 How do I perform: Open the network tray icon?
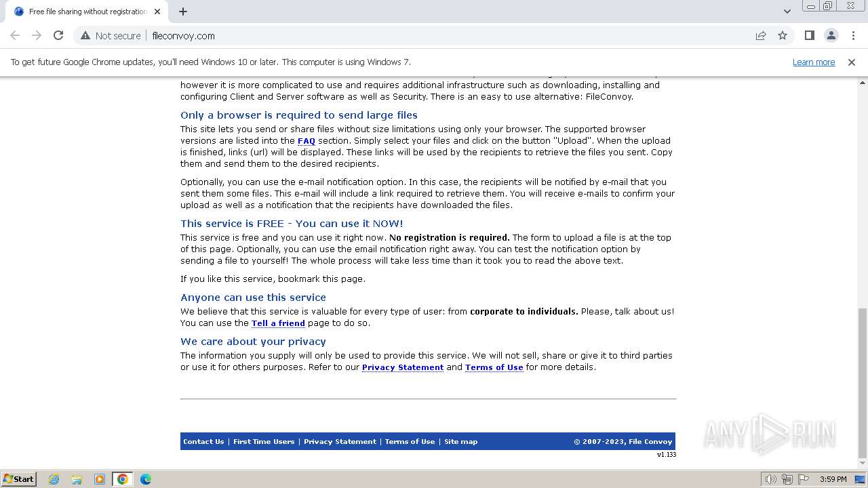click(x=787, y=479)
